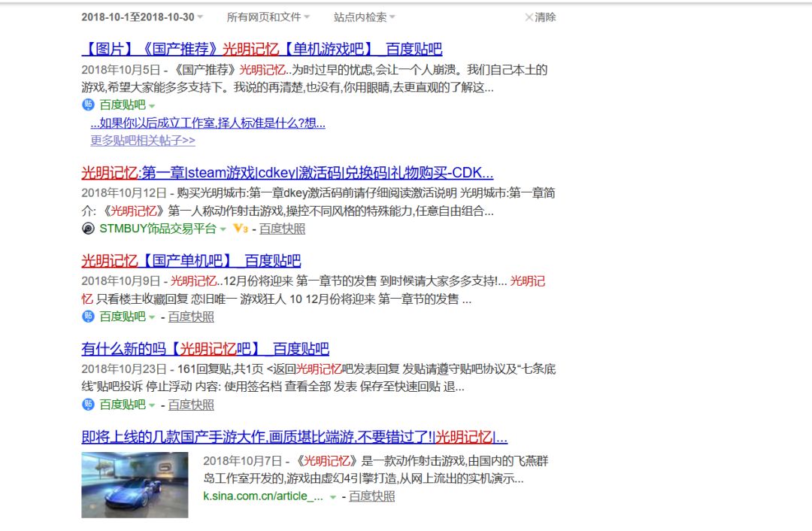Click 百度贴吧 source under 国产单机吧 result
The width and height of the screenshot is (812, 531).
pos(123,317)
